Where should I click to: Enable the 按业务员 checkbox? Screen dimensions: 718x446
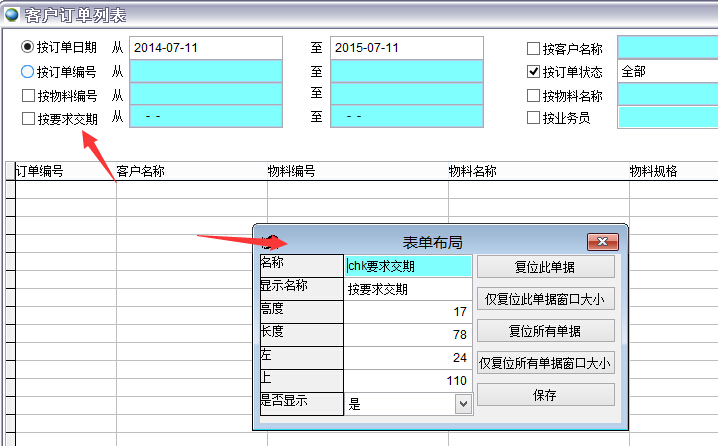(533, 118)
